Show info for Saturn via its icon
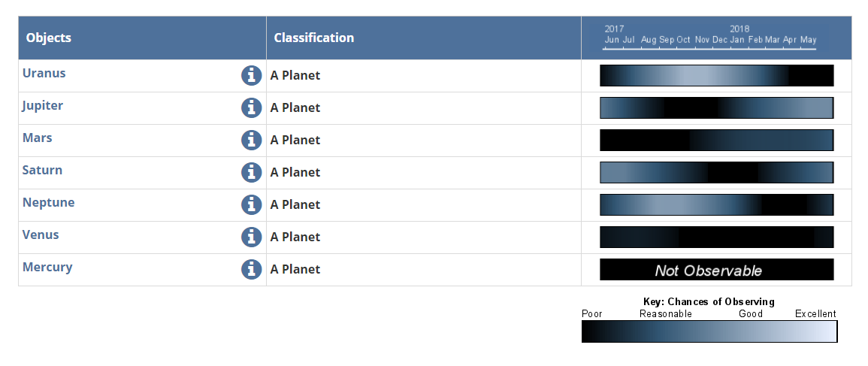Image resolution: width=868 pixels, height=366 pixels. [x=251, y=172]
